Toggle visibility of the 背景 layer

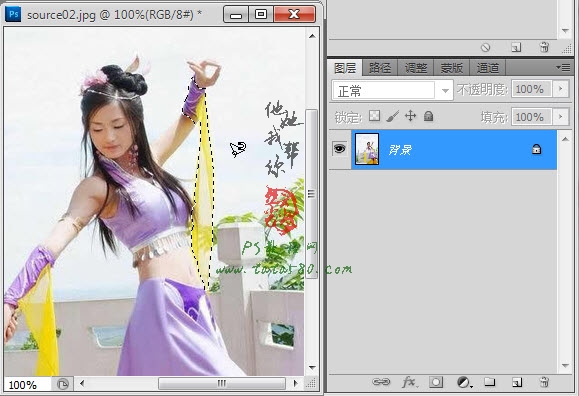tap(339, 149)
